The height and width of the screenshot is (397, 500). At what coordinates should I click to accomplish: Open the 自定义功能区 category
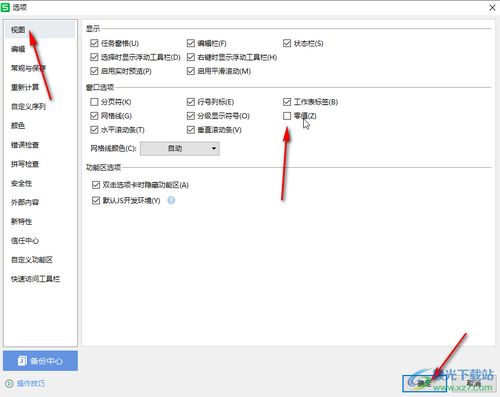[32, 260]
